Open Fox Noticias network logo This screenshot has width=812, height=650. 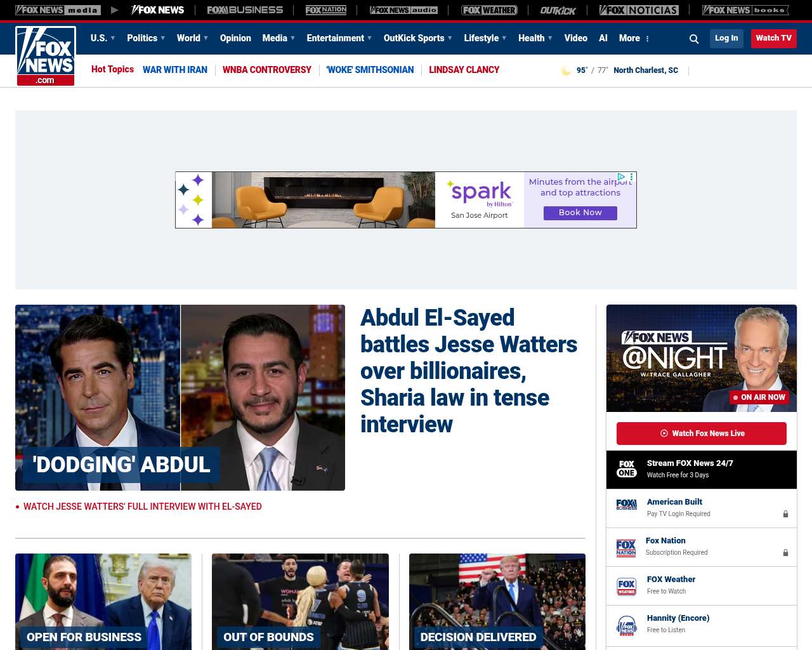pyautogui.click(x=639, y=10)
